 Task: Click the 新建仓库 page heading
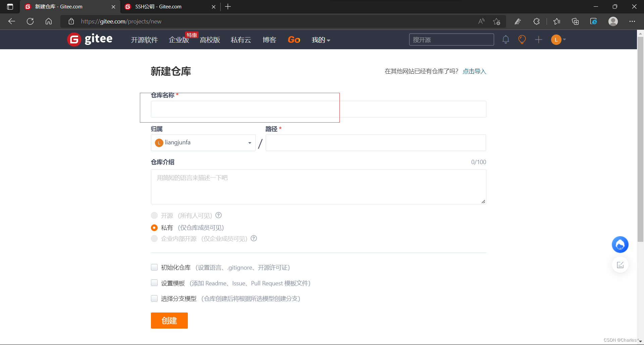171,71
